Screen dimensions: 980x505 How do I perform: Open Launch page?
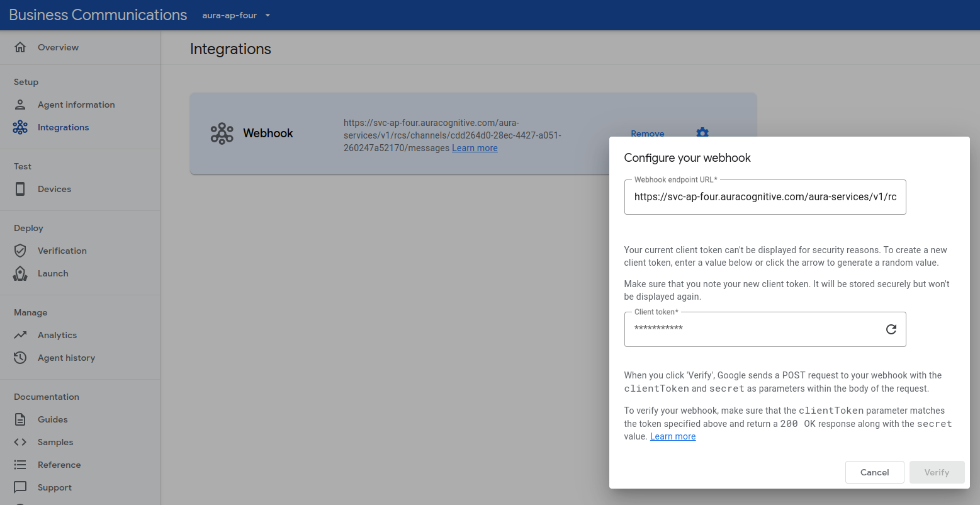pos(53,273)
